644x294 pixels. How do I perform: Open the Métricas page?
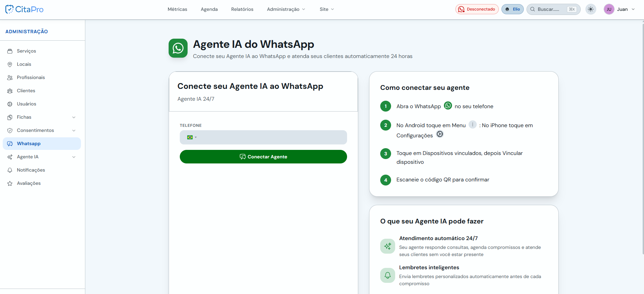(177, 9)
